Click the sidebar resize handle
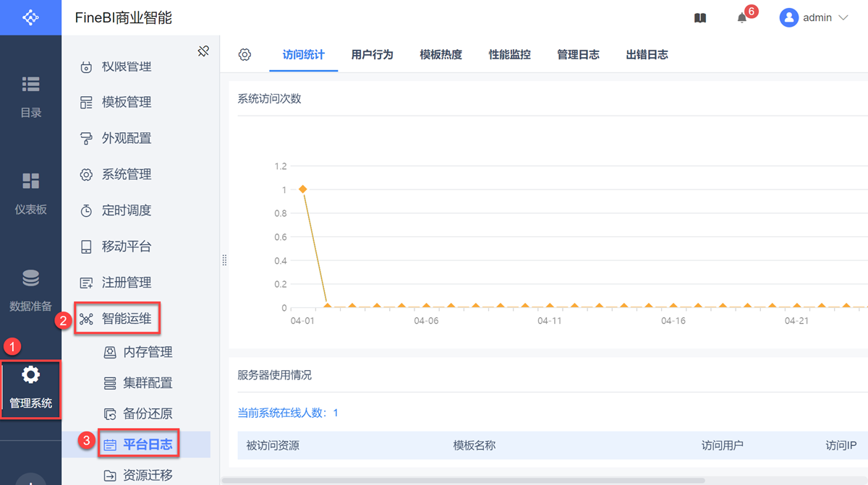 224,260
